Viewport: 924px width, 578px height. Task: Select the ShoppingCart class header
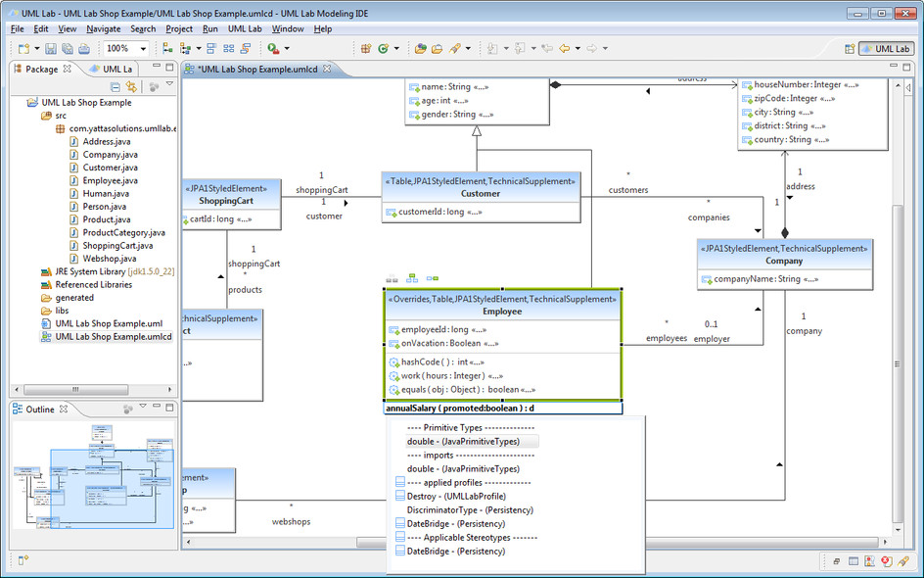(x=231, y=195)
